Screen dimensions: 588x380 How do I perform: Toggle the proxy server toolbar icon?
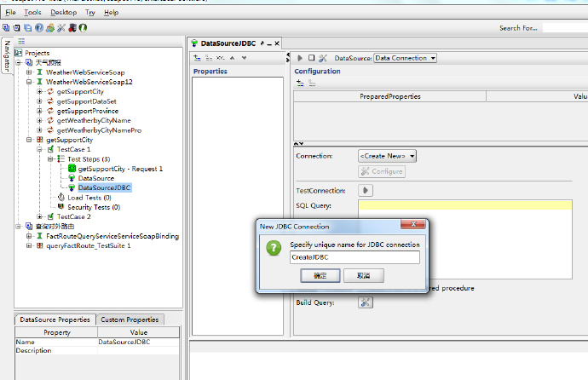(72, 28)
